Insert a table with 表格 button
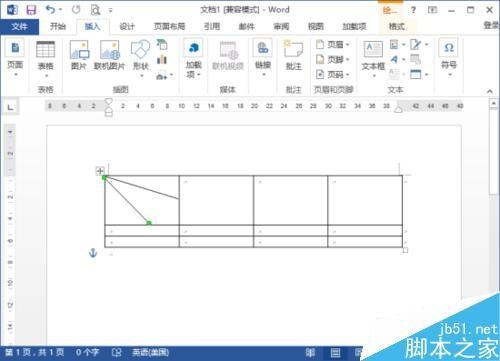Image resolution: width=500 pixels, height=361 pixels. (45, 59)
